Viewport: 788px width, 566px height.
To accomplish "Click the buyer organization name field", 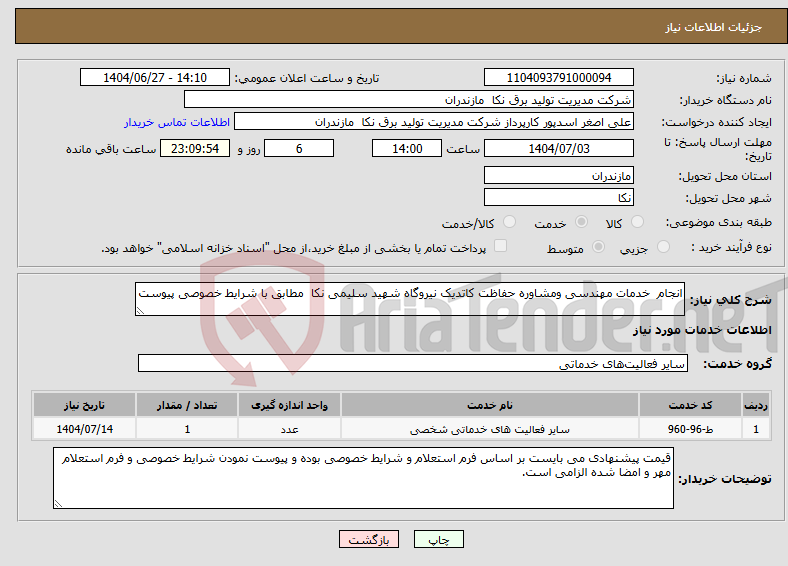I will (409, 100).
